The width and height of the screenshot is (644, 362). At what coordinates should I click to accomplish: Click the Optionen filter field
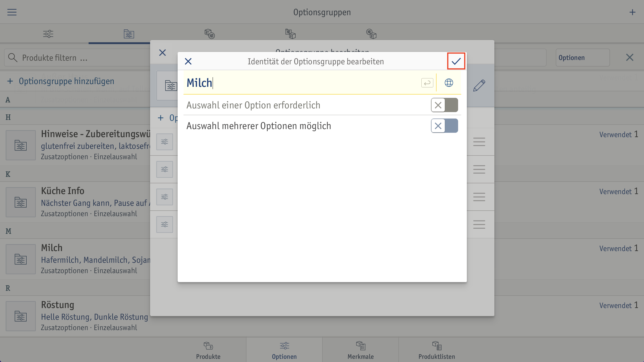click(582, 58)
